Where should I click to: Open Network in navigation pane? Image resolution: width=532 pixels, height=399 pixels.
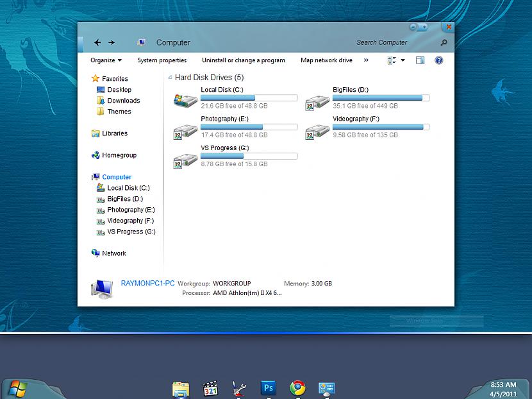point(114,253)
